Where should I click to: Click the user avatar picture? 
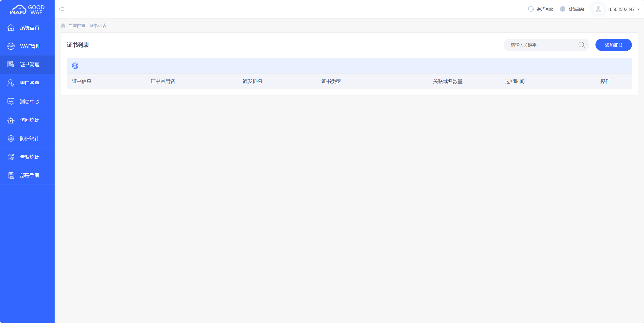pos(598,9)
